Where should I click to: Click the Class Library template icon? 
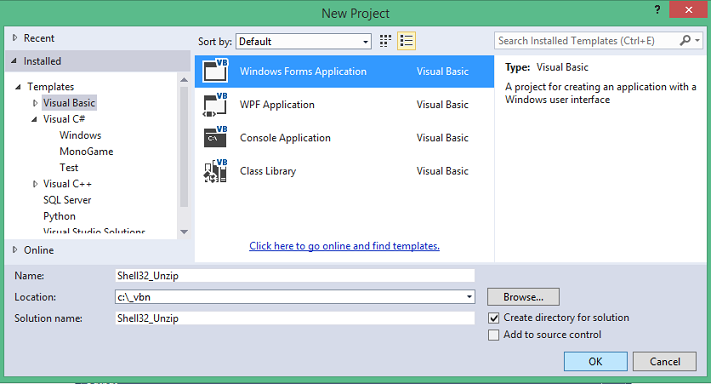click(x=215, y=171)
